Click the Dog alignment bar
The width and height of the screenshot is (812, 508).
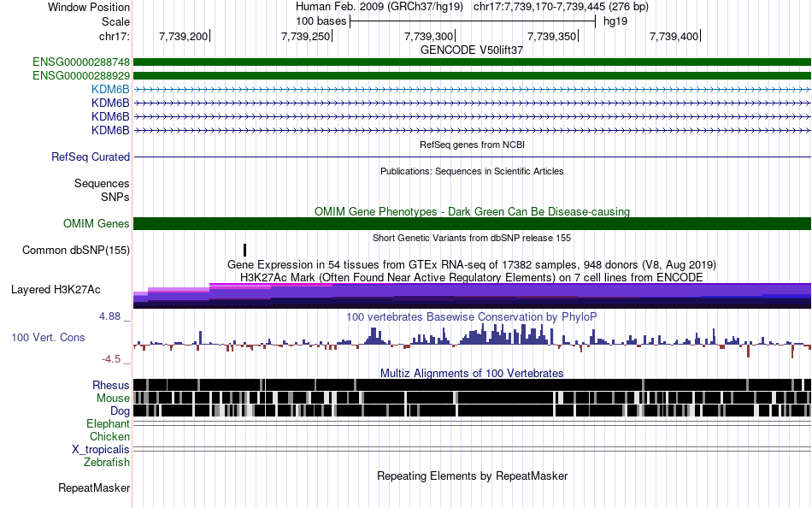pyautogui.click(x=473, y=411)
